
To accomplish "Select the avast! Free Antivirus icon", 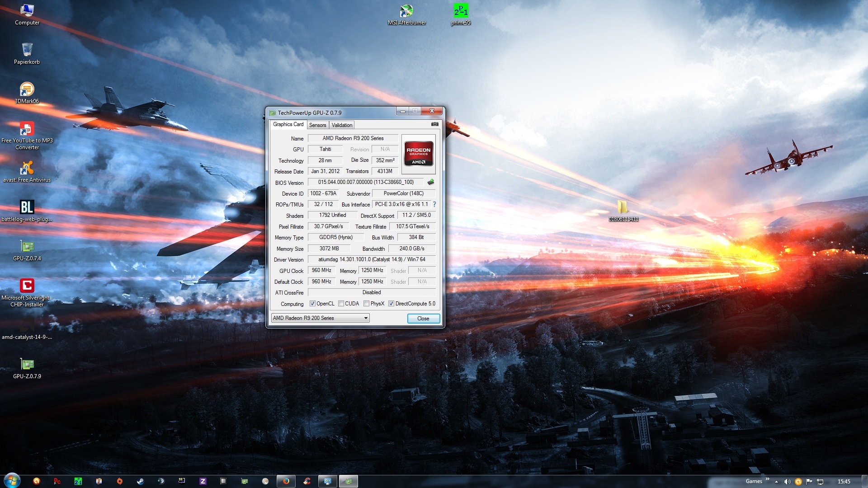I will pyautogui.click(x=27, y=172).
